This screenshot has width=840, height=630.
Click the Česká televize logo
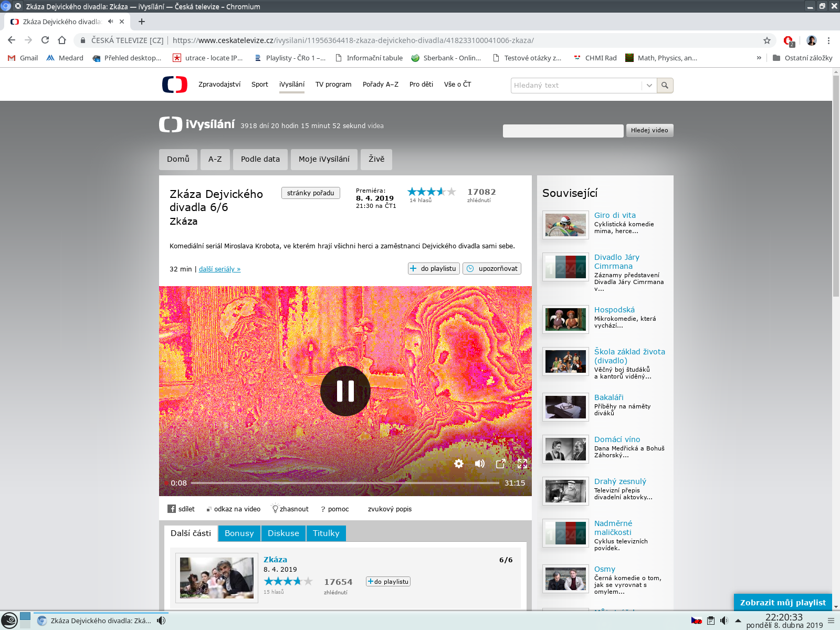(175, 85)
